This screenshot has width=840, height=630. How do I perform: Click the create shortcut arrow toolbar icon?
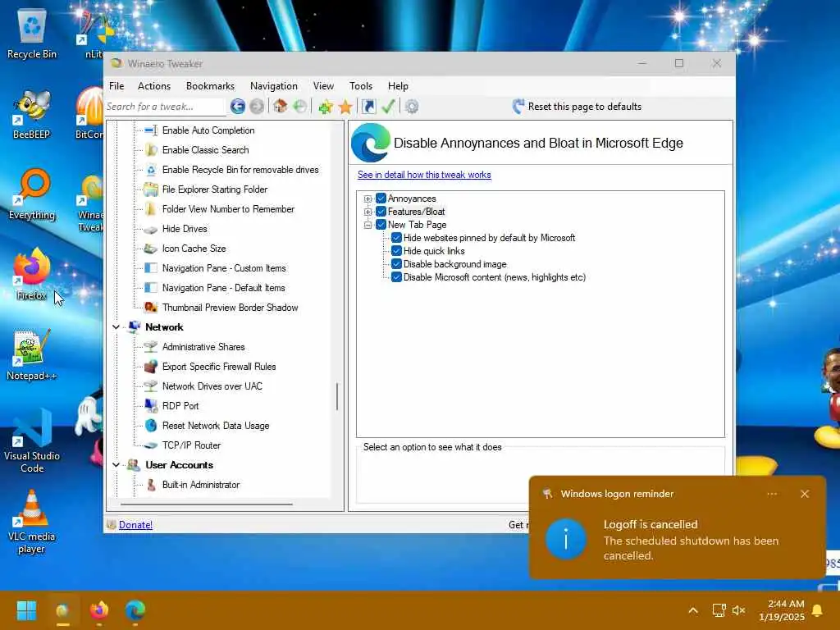click(368, 107)
